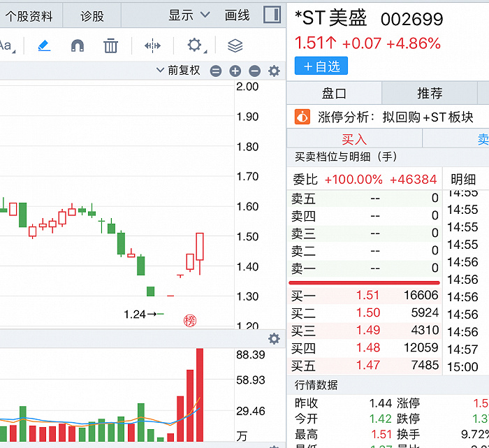Screen dimensions: 489x448
Task: Click the 委比 +100.00% value
Action: point(353,180)
